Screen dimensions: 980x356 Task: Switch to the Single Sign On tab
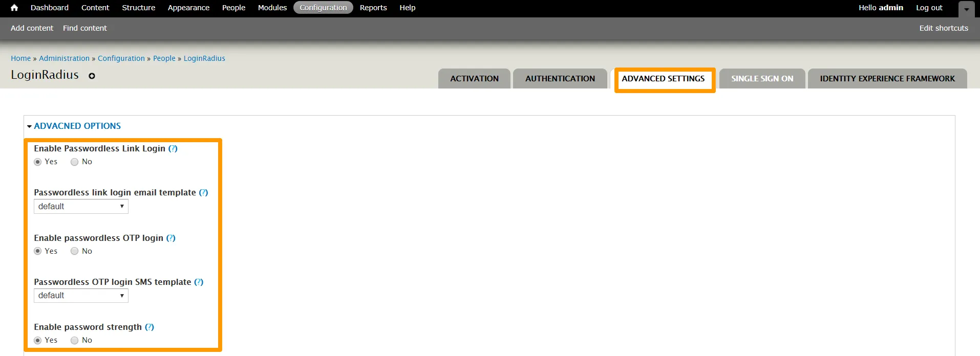point(762,79)
